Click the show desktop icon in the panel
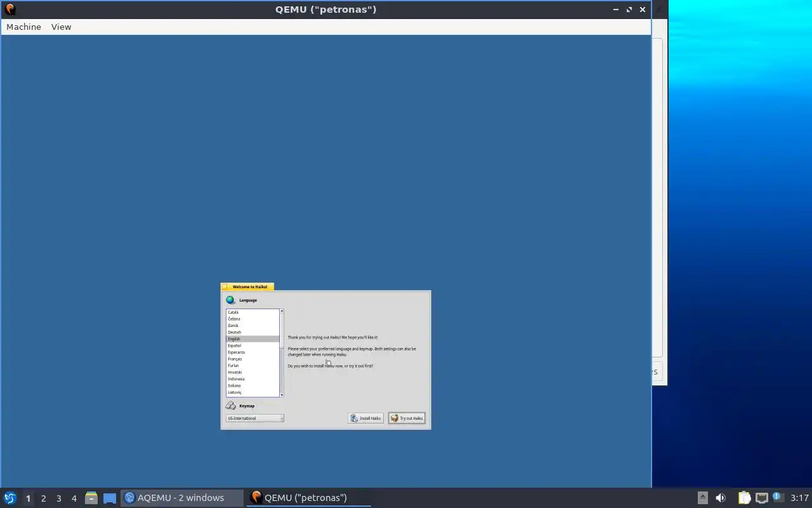Viewport: 812px width, 508px height. point(110,498)
